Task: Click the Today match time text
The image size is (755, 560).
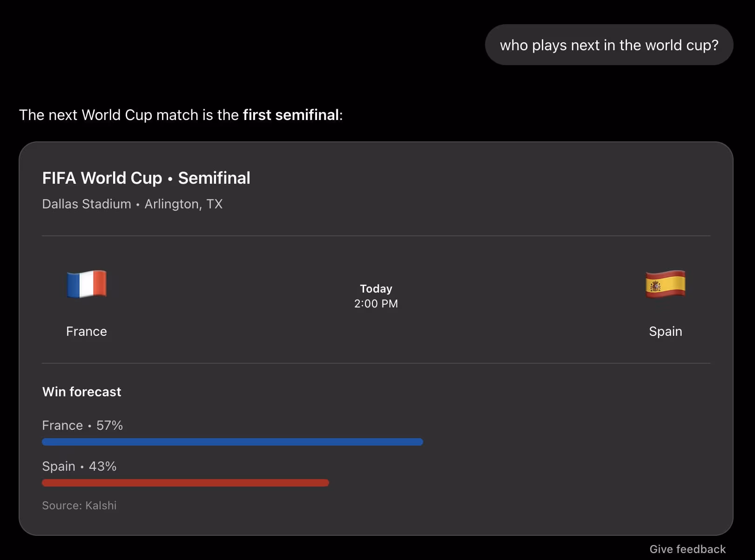Action: click(x=376, y=289)
